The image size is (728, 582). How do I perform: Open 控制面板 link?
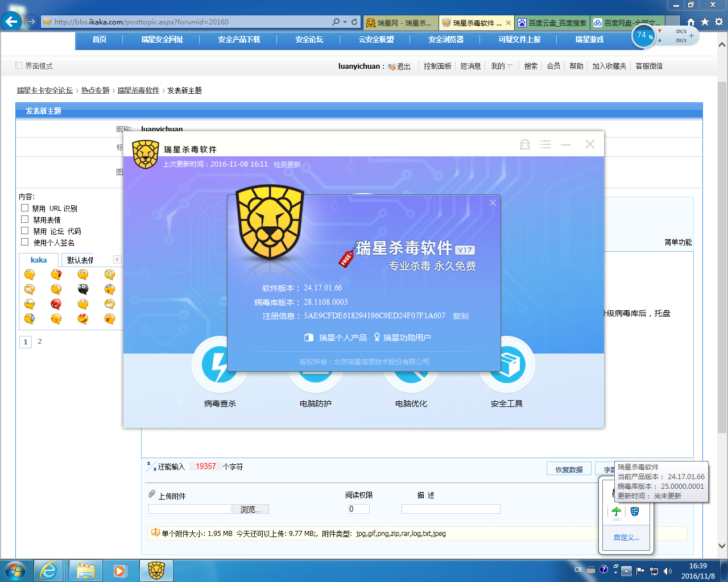[437, 66]
